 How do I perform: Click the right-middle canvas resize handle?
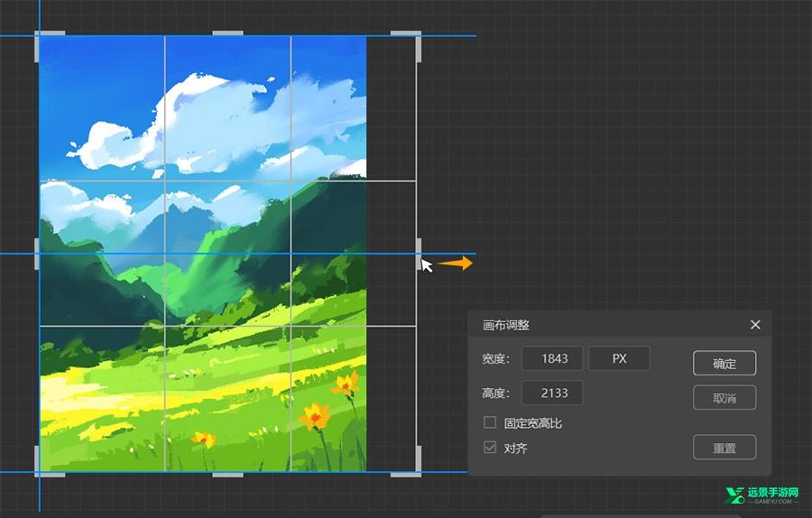419,254
